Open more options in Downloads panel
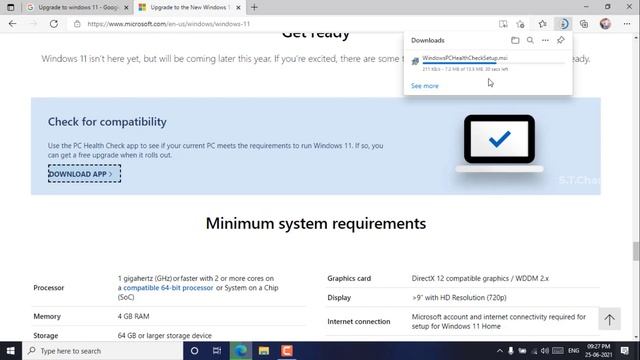This screenshot has width=640, height=360. 545,40
